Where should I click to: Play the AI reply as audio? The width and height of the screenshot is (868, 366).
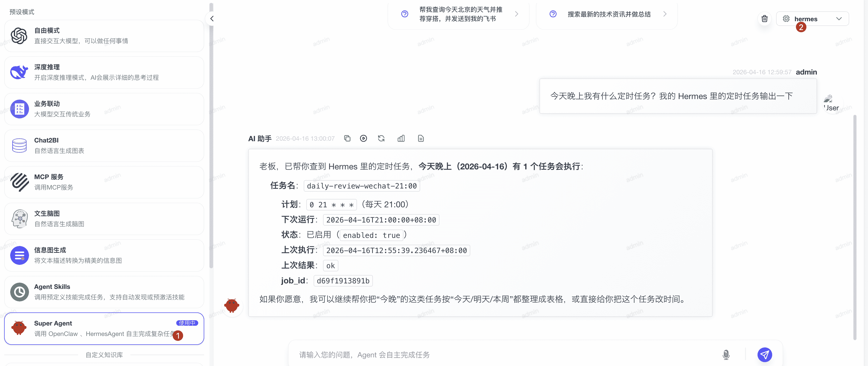click(363, 138)
